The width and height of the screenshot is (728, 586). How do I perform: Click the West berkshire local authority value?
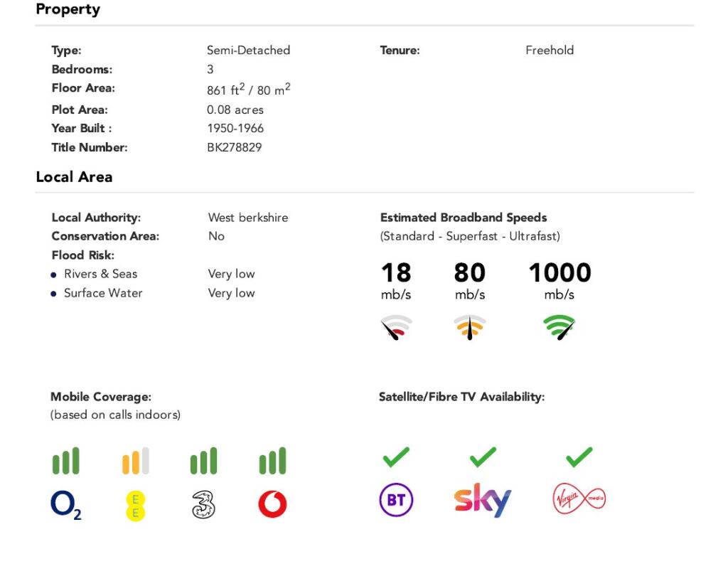(x=248, y=218)
